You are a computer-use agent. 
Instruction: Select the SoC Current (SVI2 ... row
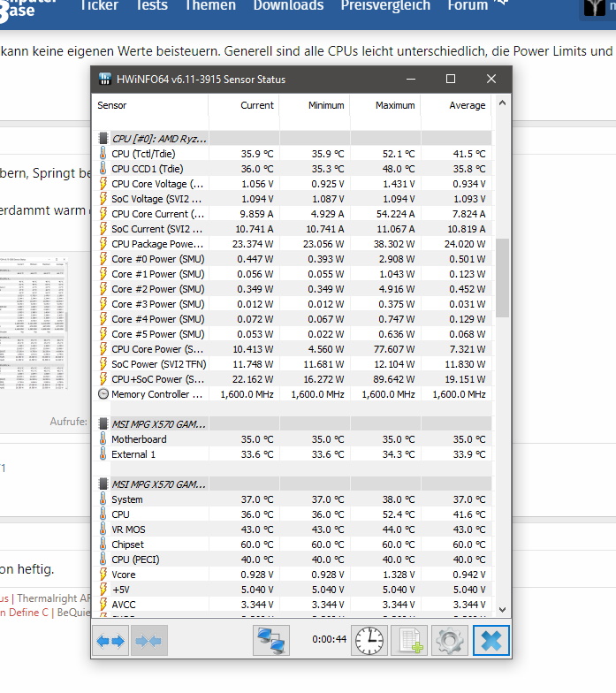click(293, 228)
